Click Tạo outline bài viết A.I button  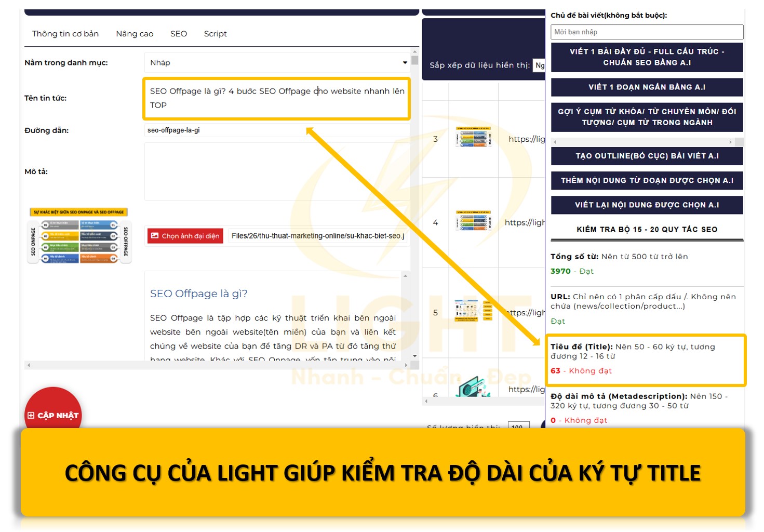coord(647,156)
